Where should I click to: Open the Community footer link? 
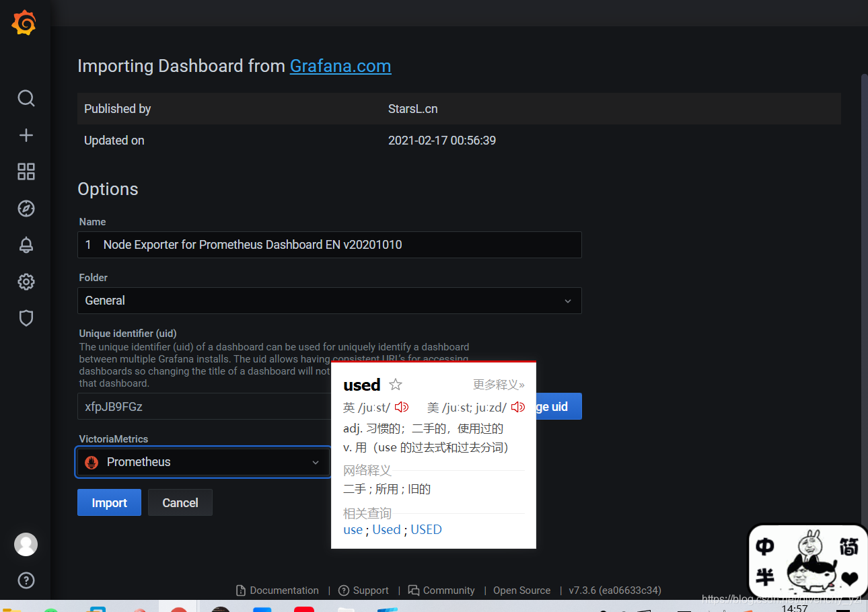coord(441,590)
